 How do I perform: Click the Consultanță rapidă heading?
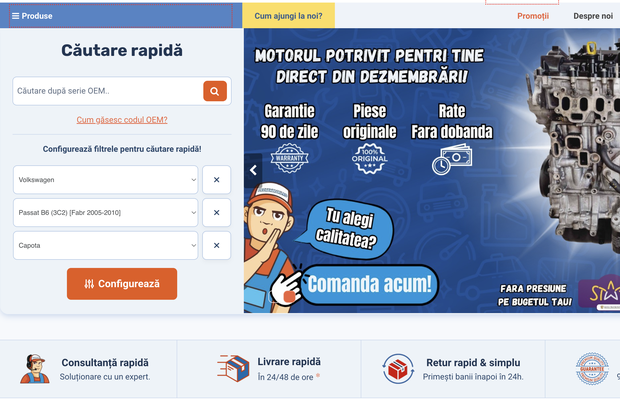tap(105, 362)
